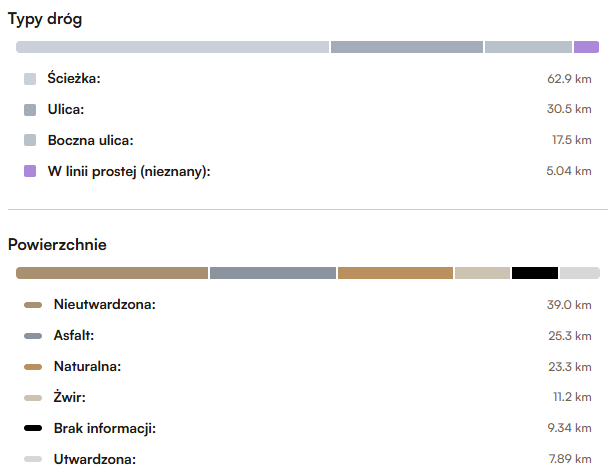Click the Ścieżka segment in road types bar
Image resolution: width=612 pixels, height=475 pixels.
(x=173, y=47)
